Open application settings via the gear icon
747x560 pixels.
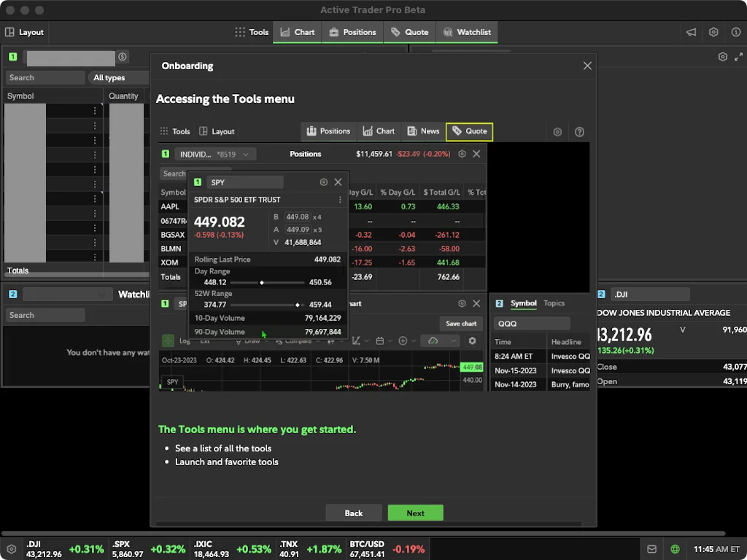point(713,32)
